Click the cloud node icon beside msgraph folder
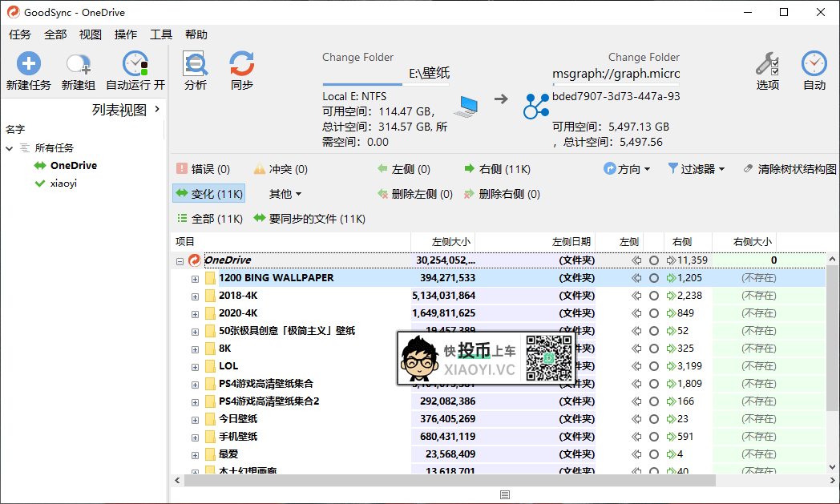Viewport: 840px width, 504px height. pyautogui.click(x=537, y=105)
